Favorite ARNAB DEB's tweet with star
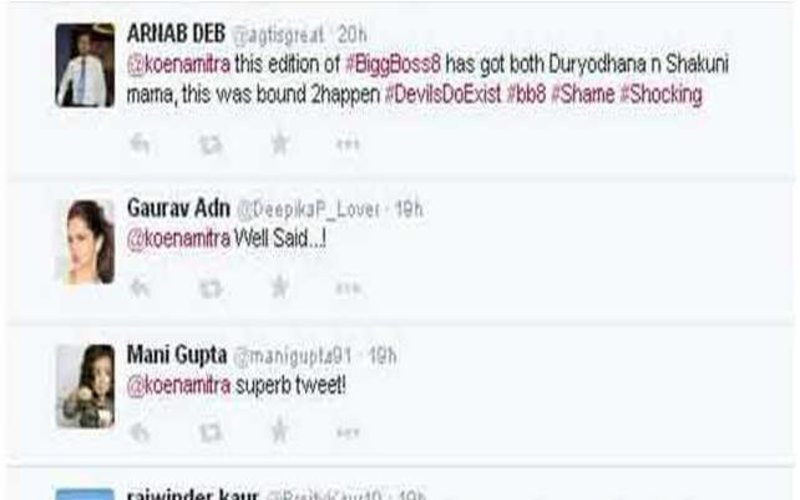Image resolution: width=800 pixels, height=500 pixels. tap(280, 144)
